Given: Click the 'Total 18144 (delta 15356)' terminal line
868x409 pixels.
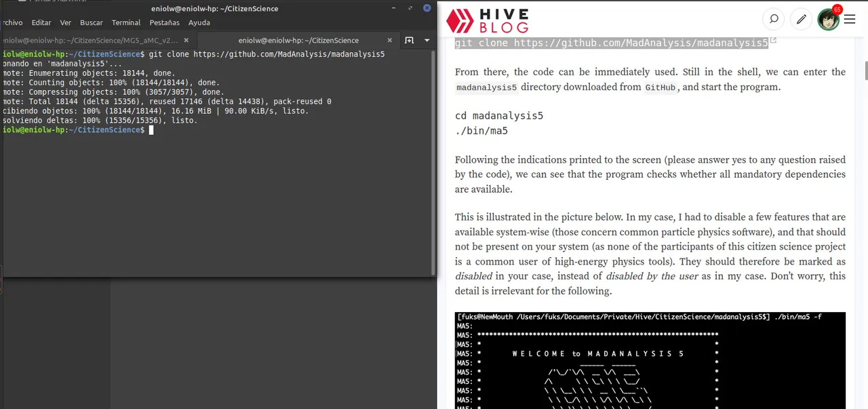Looking at the screenshot, I should tap(165, 101).
